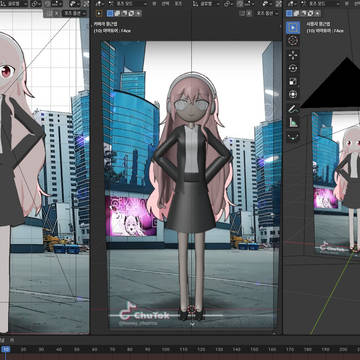
Task: Choose new-selection mode in right viewport
Action: coord(289,13)
